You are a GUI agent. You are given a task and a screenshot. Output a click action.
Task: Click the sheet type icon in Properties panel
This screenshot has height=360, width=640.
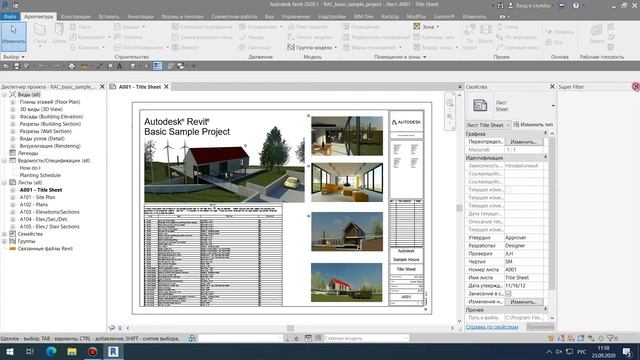[x=480, y=105]
